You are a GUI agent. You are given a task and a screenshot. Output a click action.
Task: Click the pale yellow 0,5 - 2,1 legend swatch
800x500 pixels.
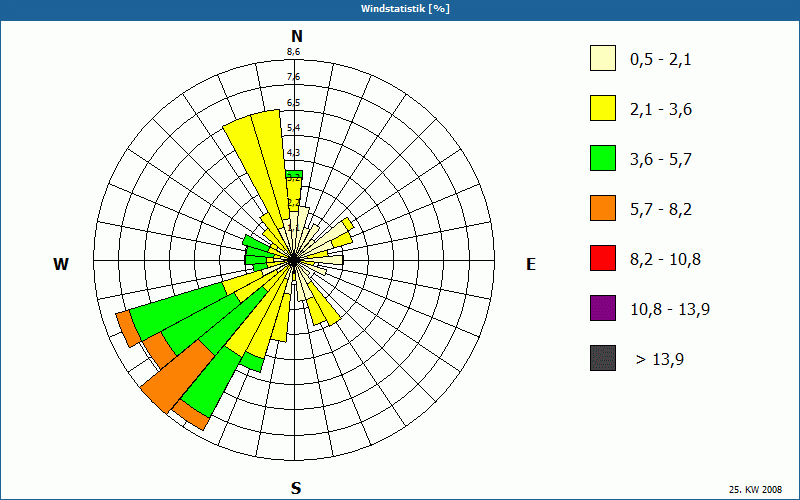pos(603,58)
